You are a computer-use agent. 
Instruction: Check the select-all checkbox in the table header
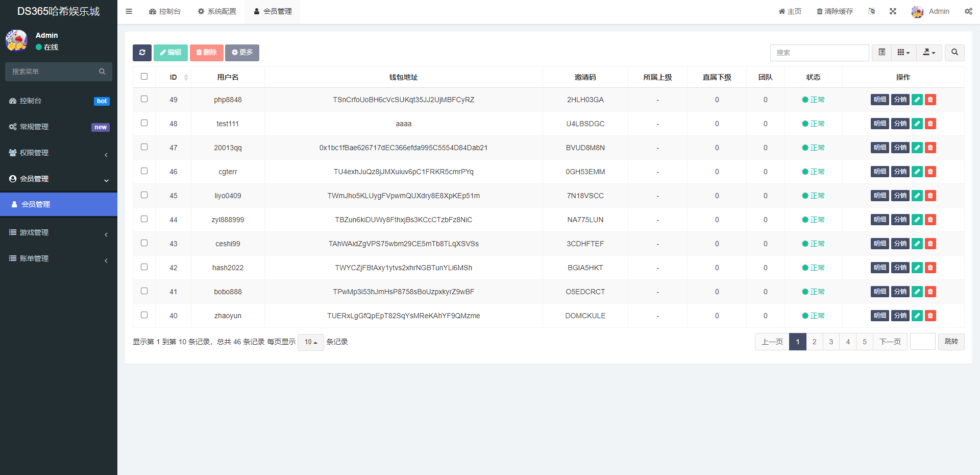tap(144, 76)
